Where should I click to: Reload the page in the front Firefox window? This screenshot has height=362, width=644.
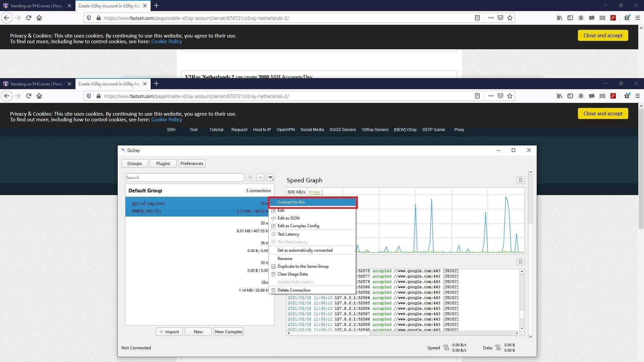[x=29, y=96]
